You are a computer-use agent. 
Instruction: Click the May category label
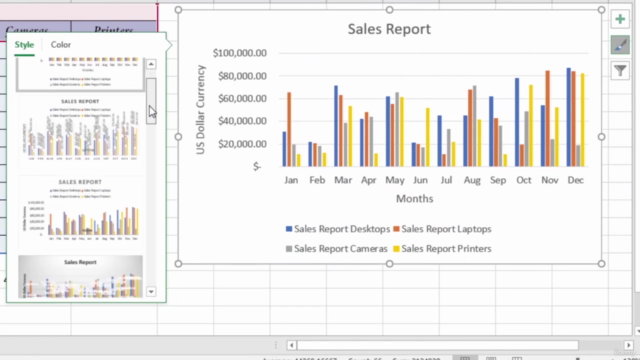point(395,180)
